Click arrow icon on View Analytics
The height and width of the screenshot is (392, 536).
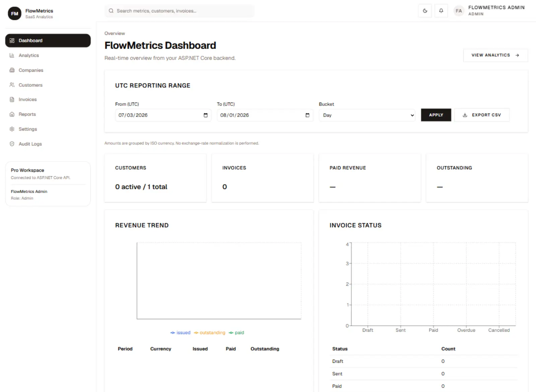[x=517, y=55]
